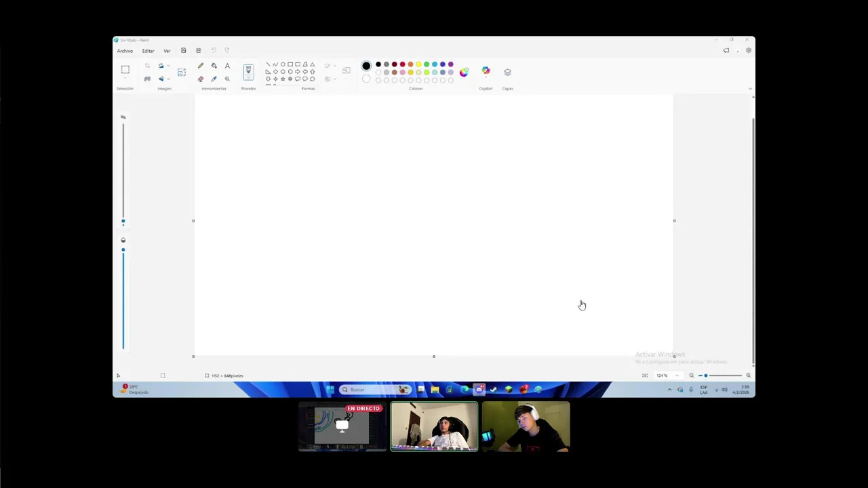Viewport: 868px width, 488px height.
Task: Choose the Fill bucket tool
Action: [x=214, y=66]
